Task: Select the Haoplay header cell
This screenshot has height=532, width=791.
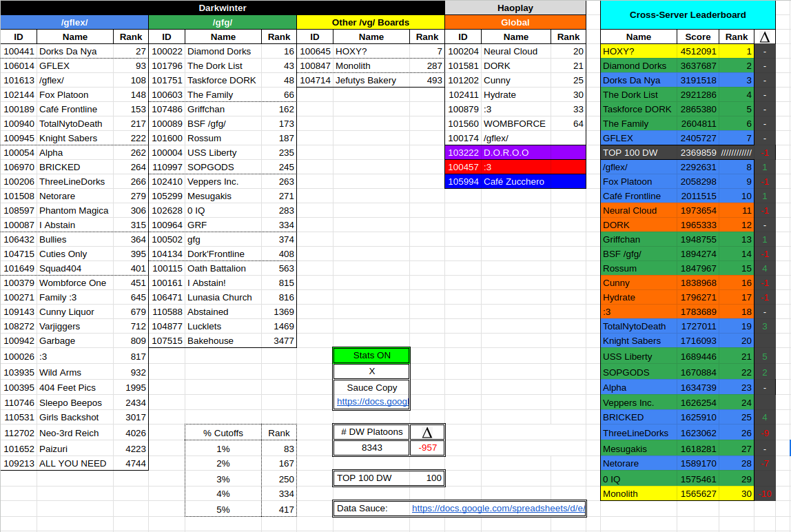Action: [x=515, y=8]
